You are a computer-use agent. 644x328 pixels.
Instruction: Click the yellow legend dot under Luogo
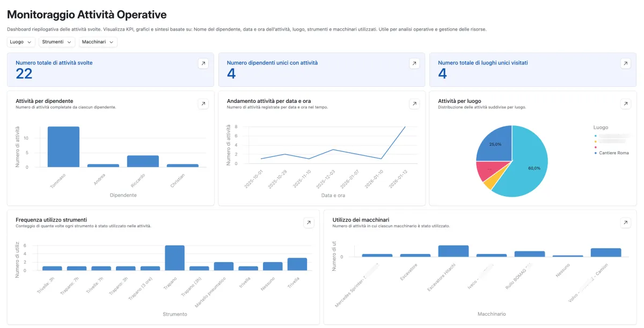click(596, 141)
